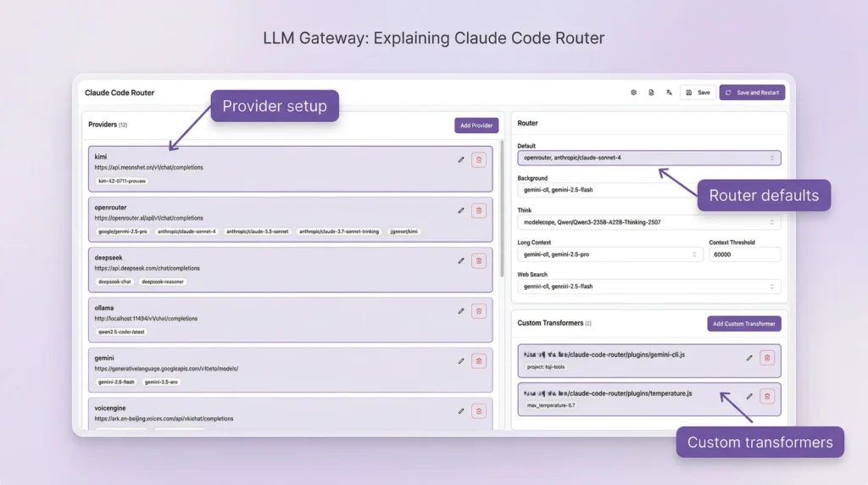Open the Long Context model dropdown
The image size is (868, 485).
coord(610,254)
